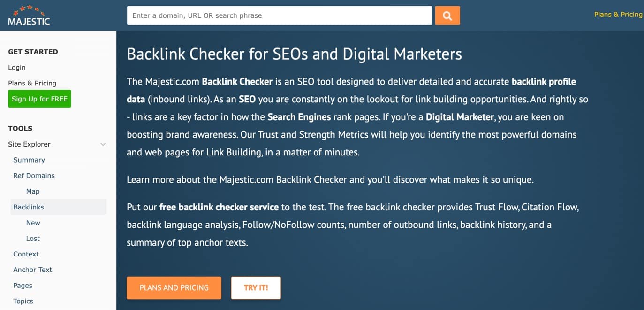Collapse the Site Explorer section chevron
The image size is (644, 310).
coord(103,144)
